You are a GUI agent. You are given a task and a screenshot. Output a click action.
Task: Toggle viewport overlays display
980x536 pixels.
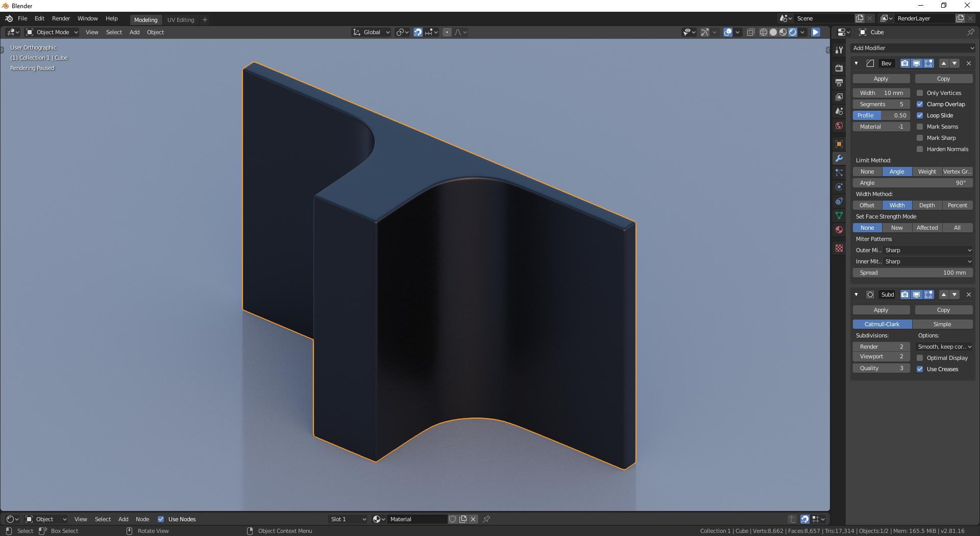[x=728, y=32]
